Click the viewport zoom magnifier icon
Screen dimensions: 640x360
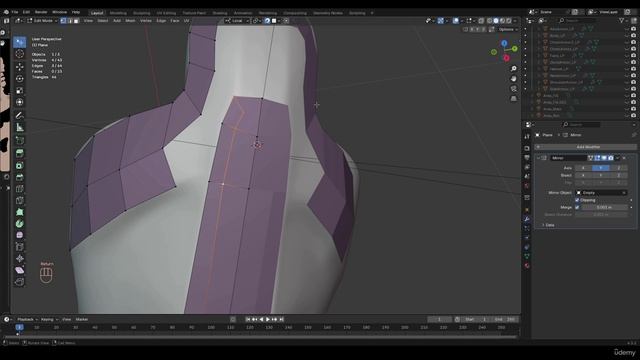[513, 69]
